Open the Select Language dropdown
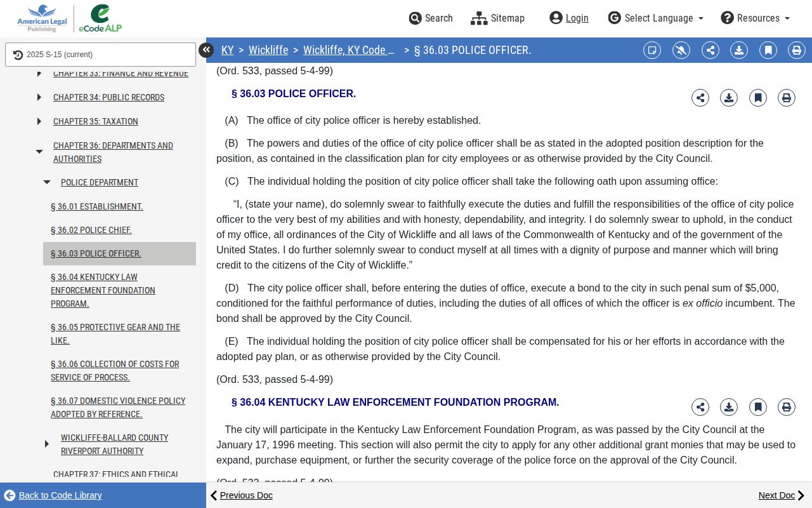Screen dimensions: 812x508 click(x=655, y=18)
